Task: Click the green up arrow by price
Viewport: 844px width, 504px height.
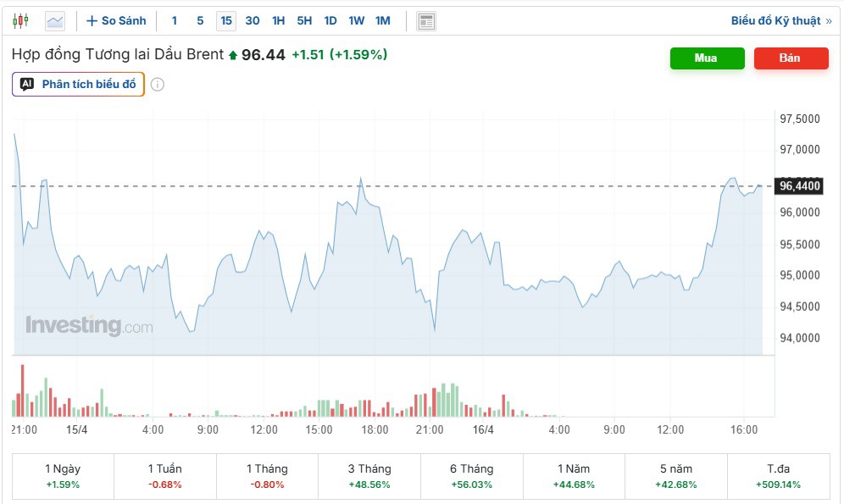Action: (233, 55)
